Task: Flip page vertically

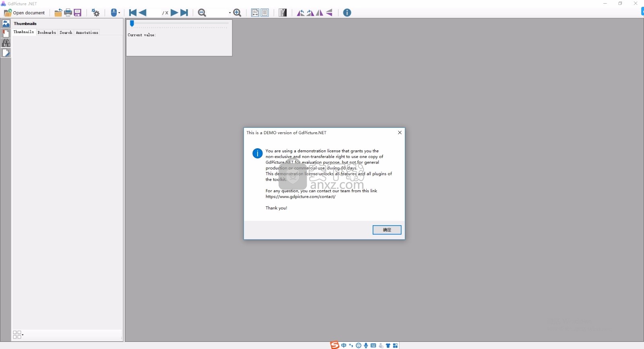Action: coord(329,13)
